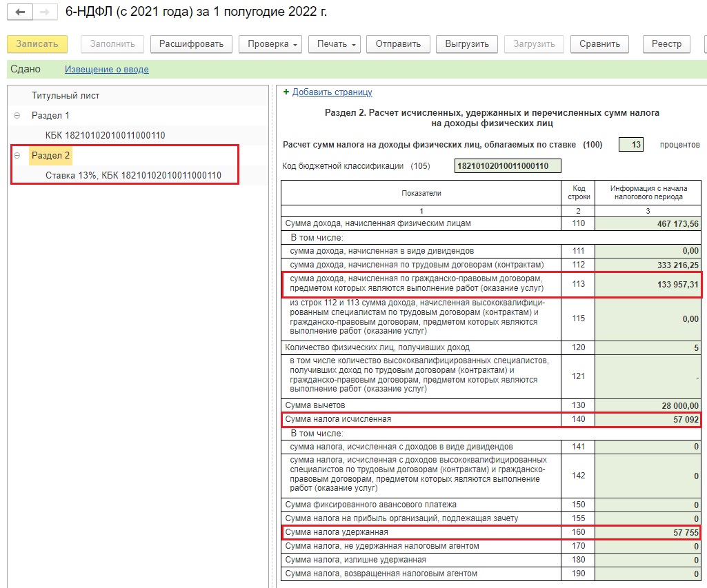
Task: Click line 120 value 5
Action: [x=648, y=347]
